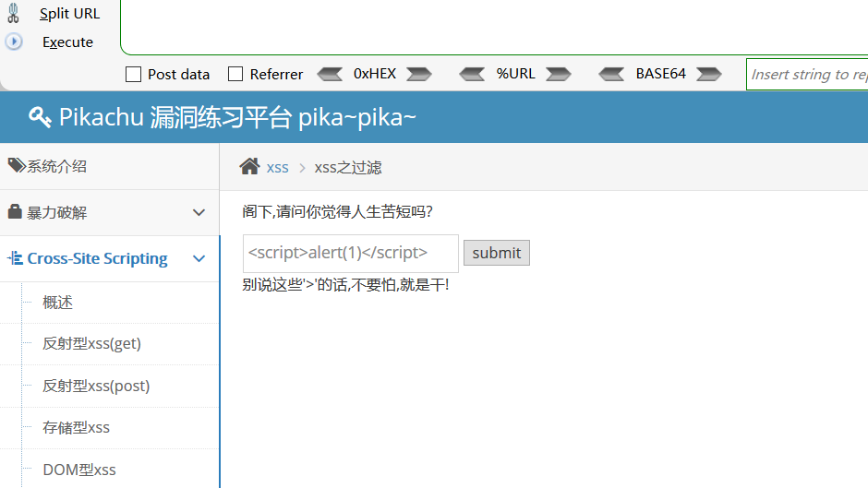868x488 pixels.
Task: Click the Pikachu key logo icon
Action: [40, 117]
